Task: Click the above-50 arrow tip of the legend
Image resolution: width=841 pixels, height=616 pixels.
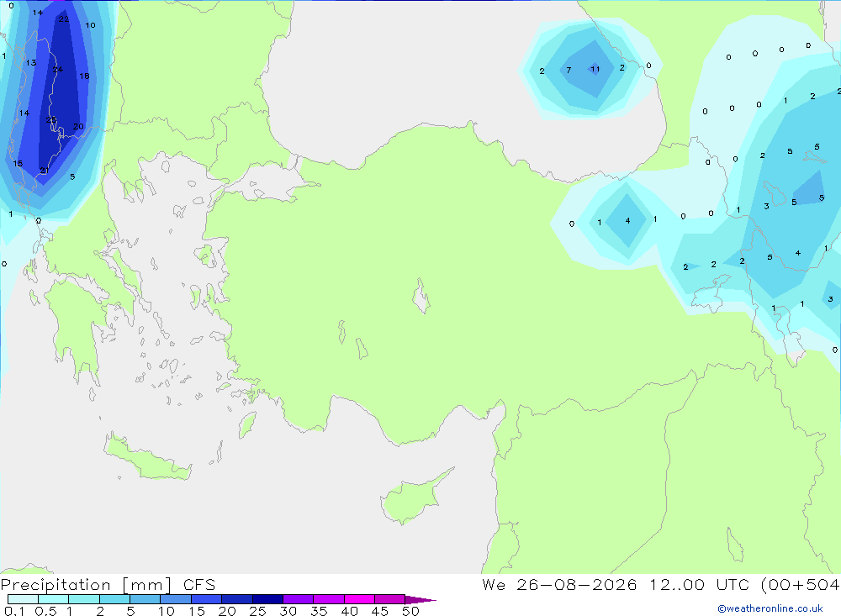Action: tap(420, 600)
